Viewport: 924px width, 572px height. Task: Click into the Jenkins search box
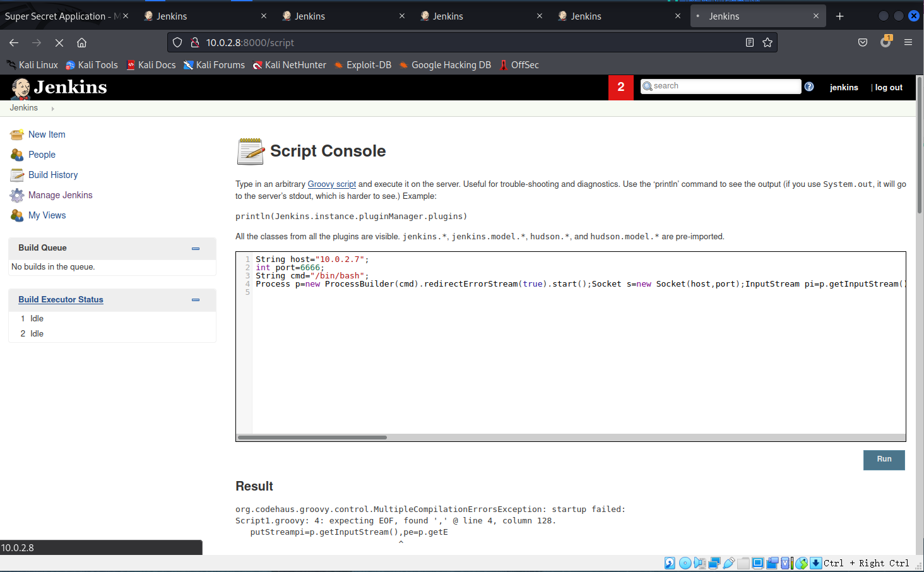721,86
